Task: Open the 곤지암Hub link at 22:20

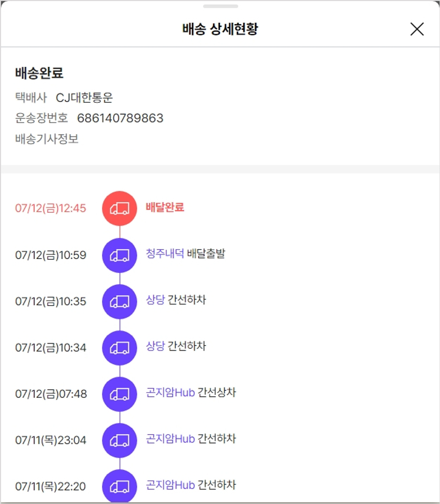Action: tap(170, 485)
